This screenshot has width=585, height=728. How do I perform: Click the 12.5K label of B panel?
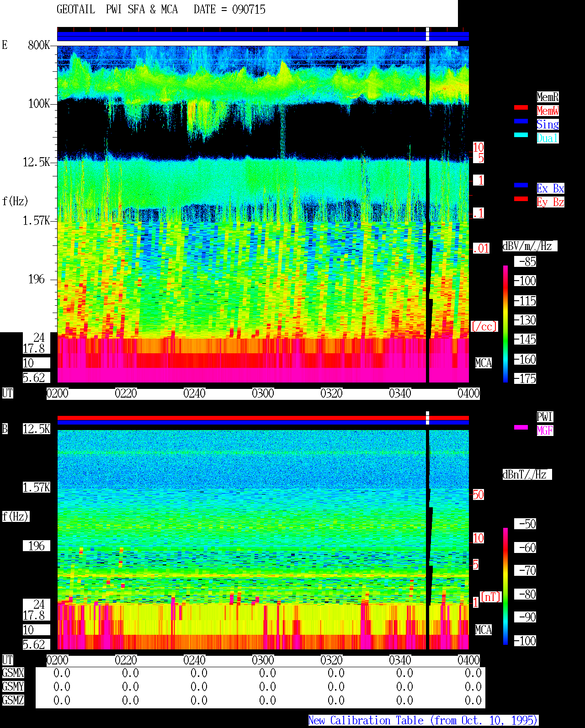37,429
